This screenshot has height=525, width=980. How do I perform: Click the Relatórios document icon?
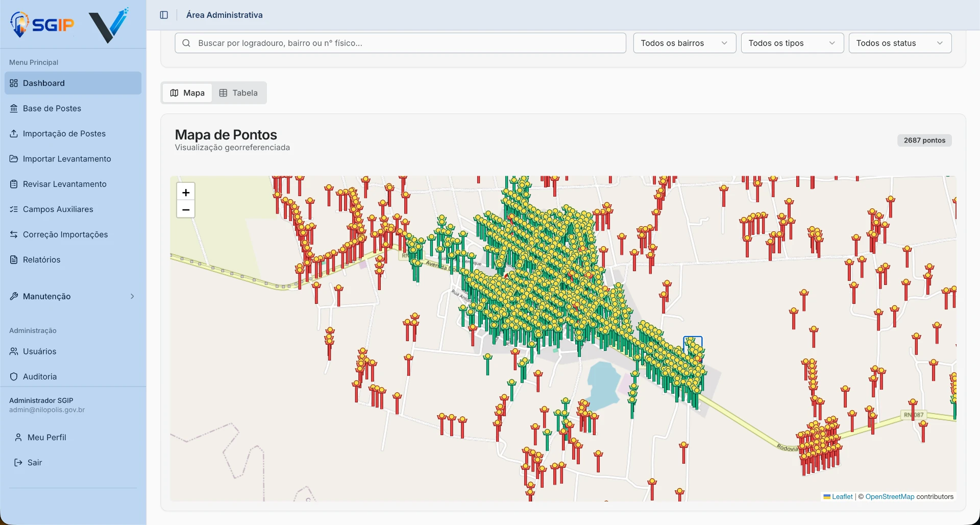pos(14,259)
